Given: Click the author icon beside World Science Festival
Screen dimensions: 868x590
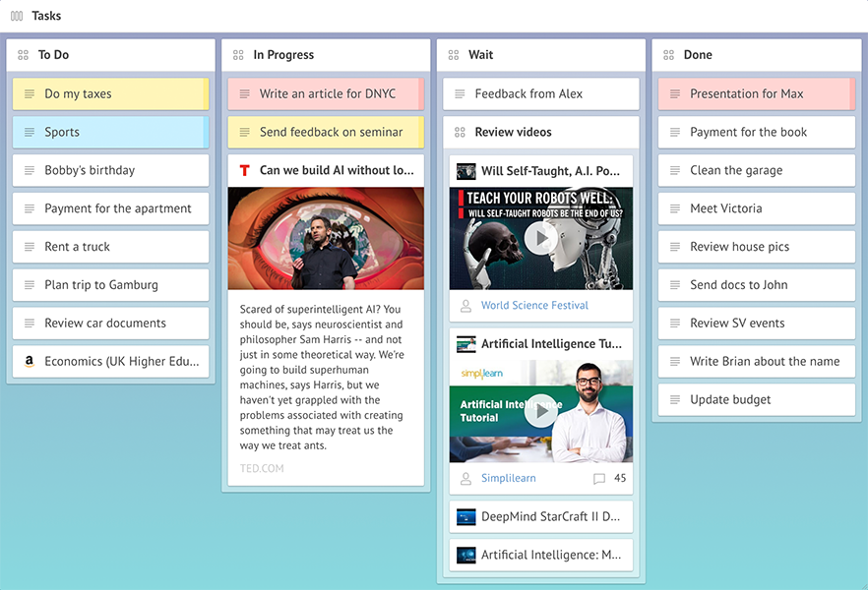Looking at the screenshot, I should 466,306.
